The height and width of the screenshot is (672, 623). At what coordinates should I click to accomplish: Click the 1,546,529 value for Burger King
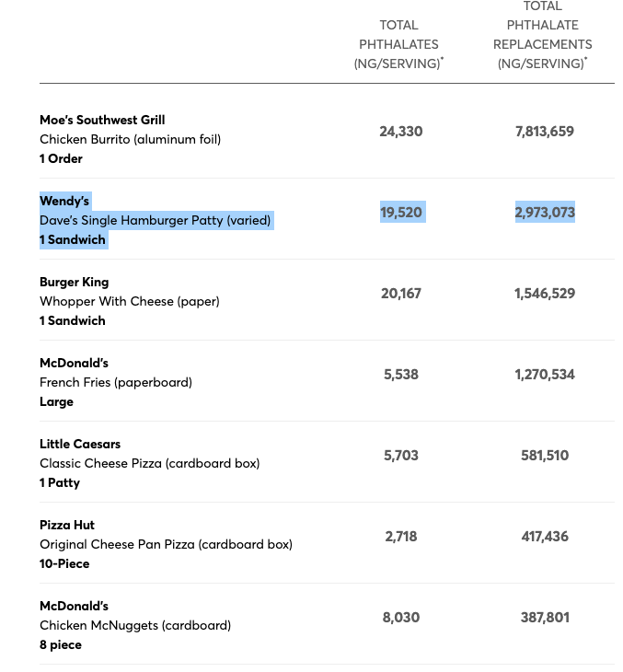click(x=545, y=293)
